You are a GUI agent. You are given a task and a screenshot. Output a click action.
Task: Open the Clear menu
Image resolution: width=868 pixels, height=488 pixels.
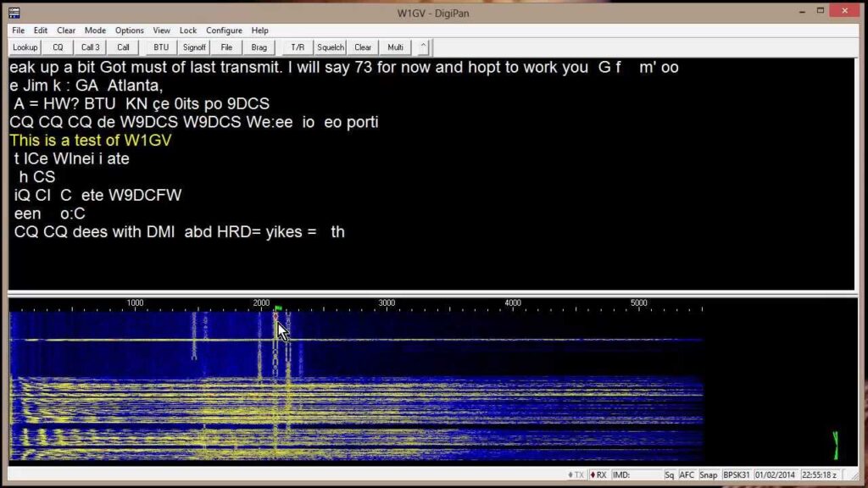(x=66, y=30)
